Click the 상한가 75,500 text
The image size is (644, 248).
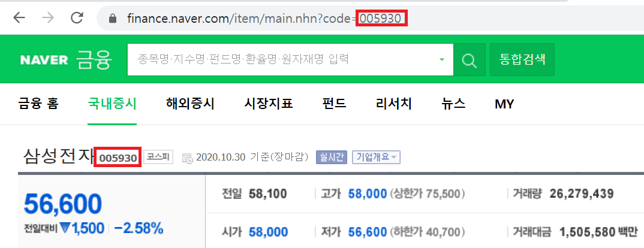click(428, 194)
